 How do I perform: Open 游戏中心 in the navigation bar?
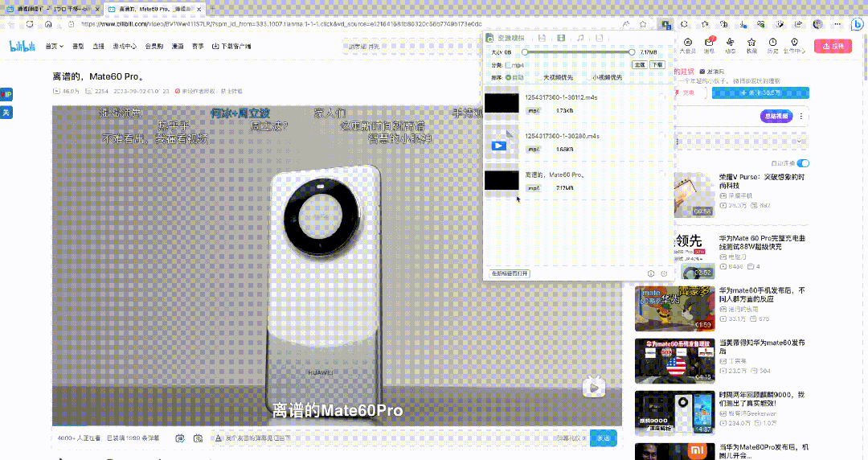pos(125,47)
